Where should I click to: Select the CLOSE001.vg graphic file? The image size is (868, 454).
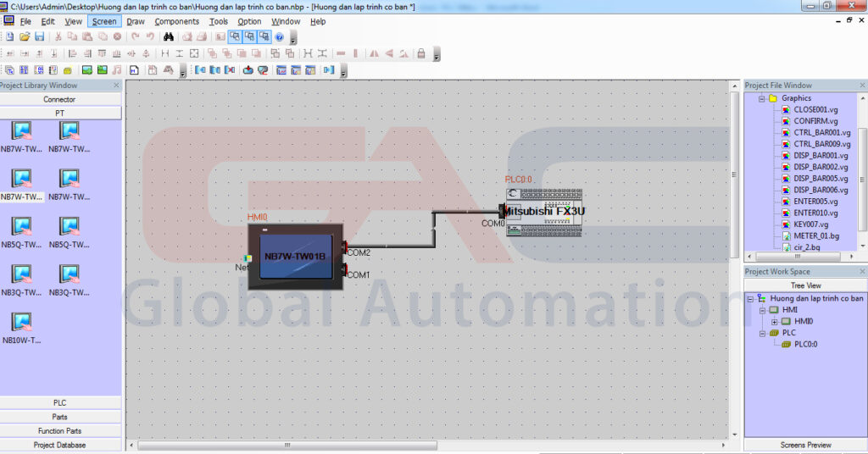[x=815, y=109]
